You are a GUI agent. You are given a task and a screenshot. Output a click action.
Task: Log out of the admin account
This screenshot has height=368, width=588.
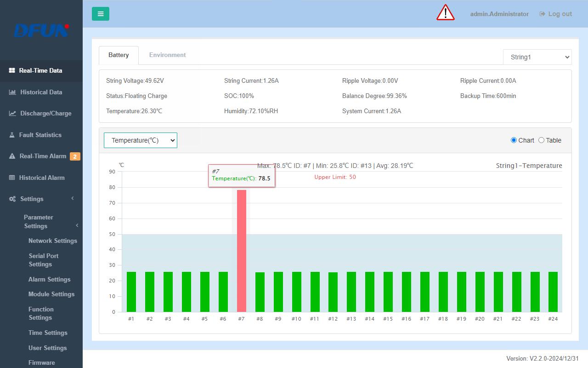point(555,14)
